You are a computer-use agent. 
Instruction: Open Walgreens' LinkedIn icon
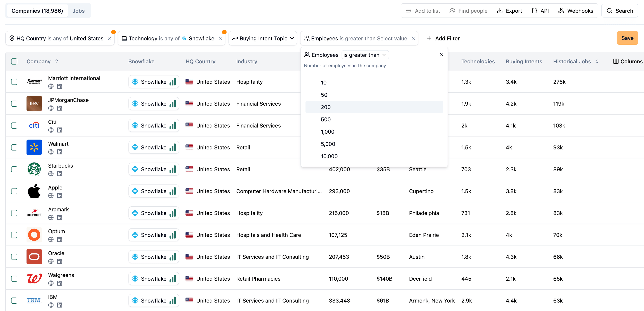(60, 283)
